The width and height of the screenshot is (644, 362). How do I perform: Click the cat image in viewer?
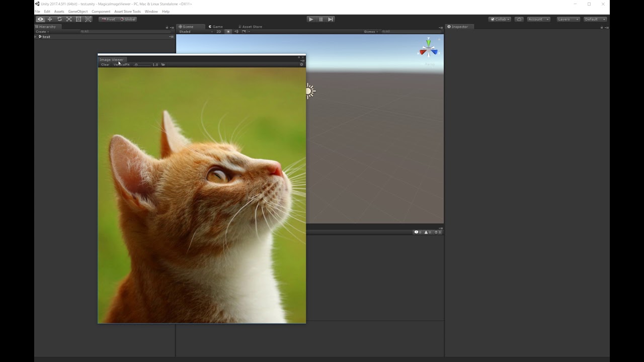[202, 196]
